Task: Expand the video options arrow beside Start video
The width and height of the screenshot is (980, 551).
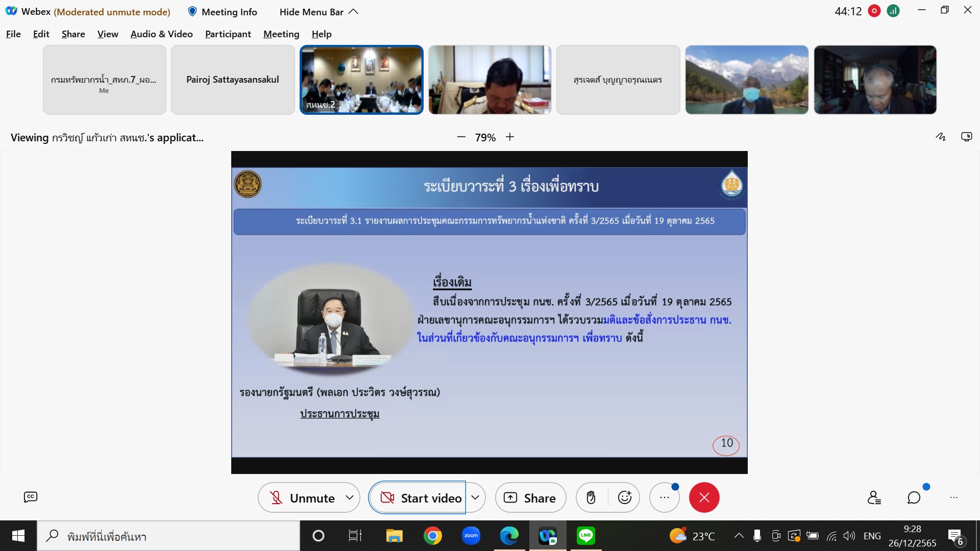Action: [x=475, y=497]
